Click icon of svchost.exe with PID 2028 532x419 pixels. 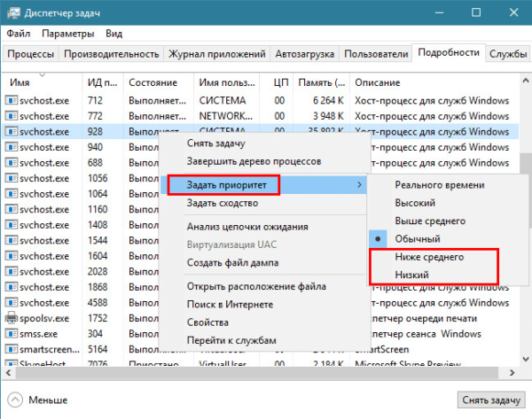coord(12,272)
